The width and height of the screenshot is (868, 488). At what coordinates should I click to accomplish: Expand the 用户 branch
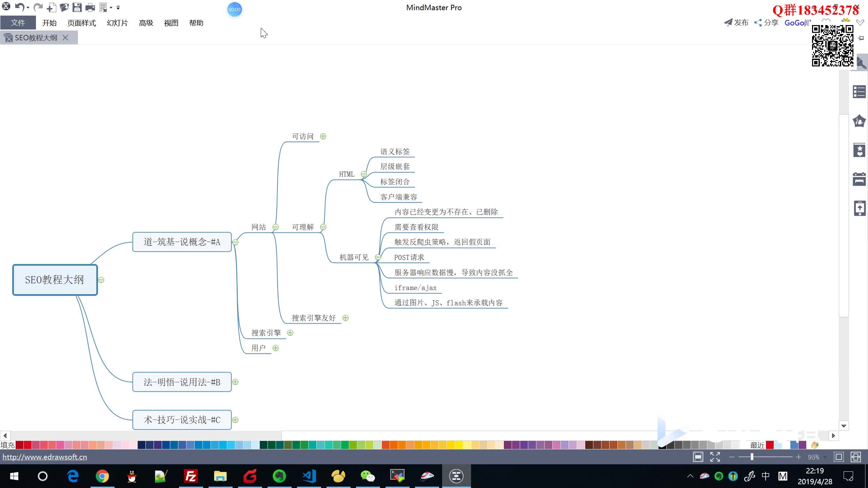276,348
